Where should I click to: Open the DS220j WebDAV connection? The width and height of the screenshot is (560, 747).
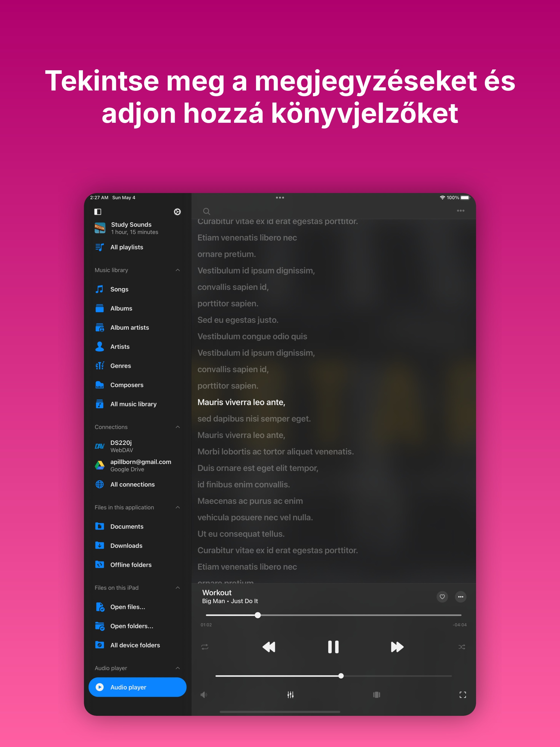pyautogui.click(x=122, y=446)
